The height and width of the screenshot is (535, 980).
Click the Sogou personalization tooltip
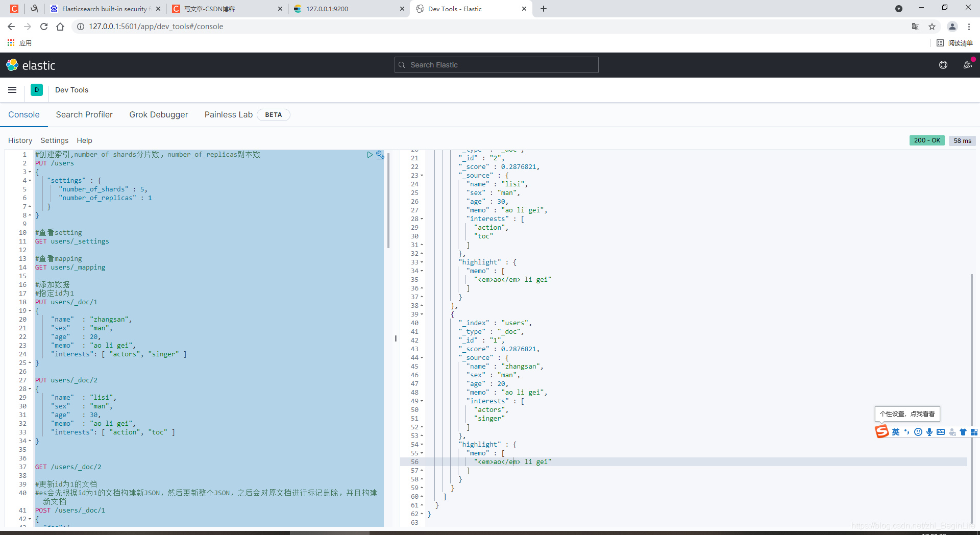click(x=907, y=414)
